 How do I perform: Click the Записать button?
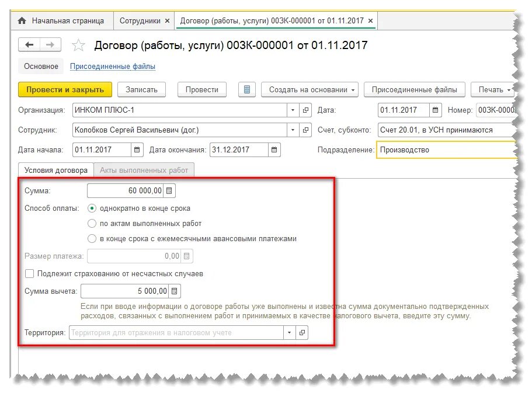pyautogui.click(x=141, y=89)
